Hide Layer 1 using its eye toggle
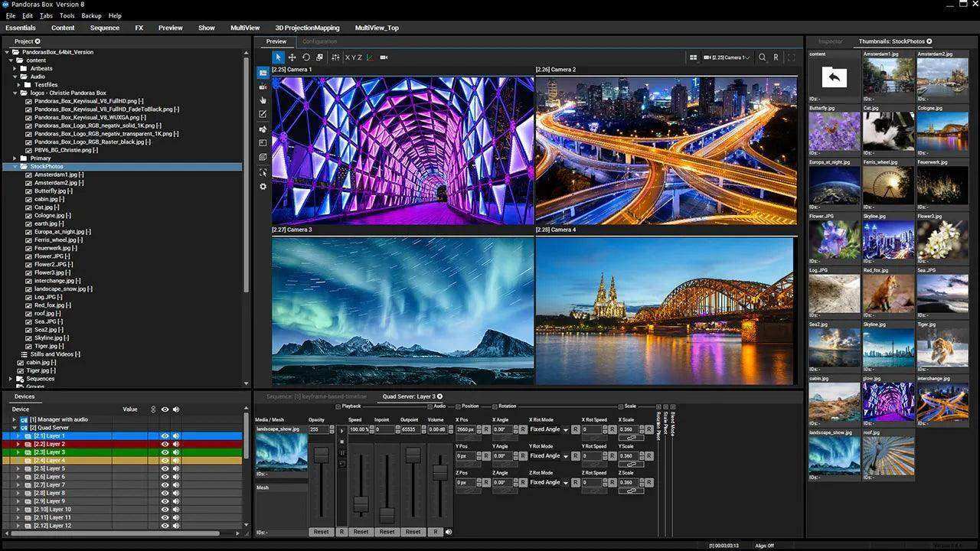 pos(165,435)
